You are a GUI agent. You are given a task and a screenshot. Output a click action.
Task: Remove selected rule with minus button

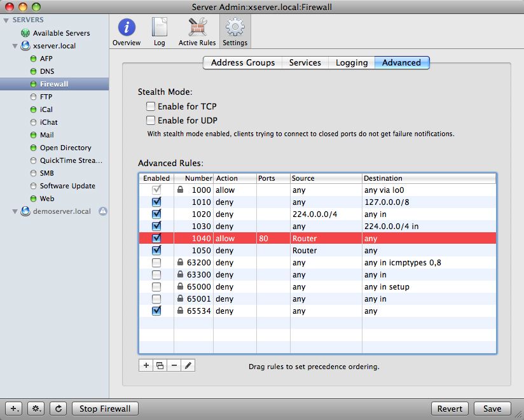point(174,365)
